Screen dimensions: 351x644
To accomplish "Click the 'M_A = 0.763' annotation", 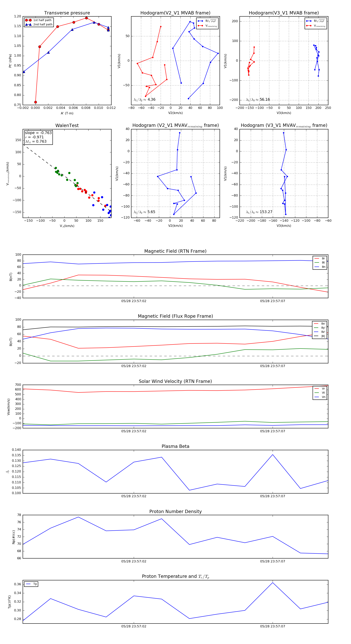I will [36, 141].
